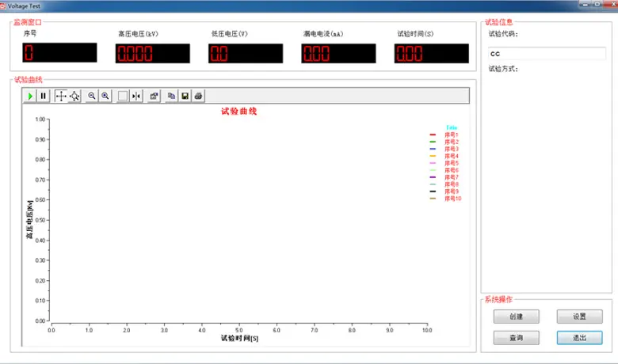
Task: Select the axes scroll (four-arrow) tool
Action: (61, 96)
